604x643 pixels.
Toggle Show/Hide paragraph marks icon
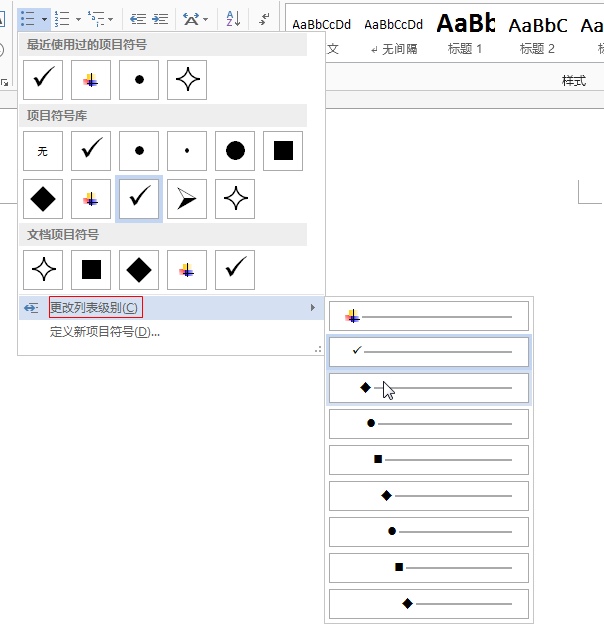[264, 19]
